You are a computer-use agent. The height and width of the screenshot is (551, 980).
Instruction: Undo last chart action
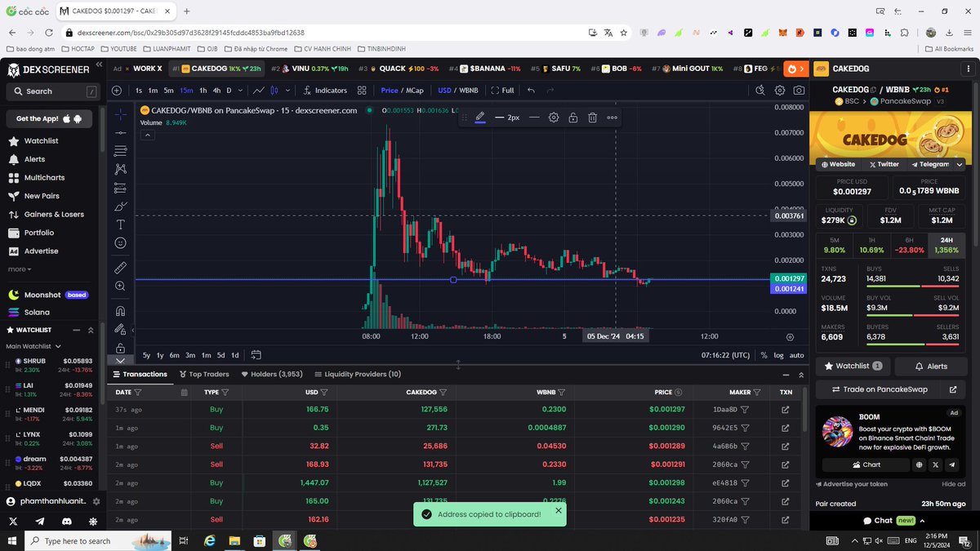click(531, 91)
